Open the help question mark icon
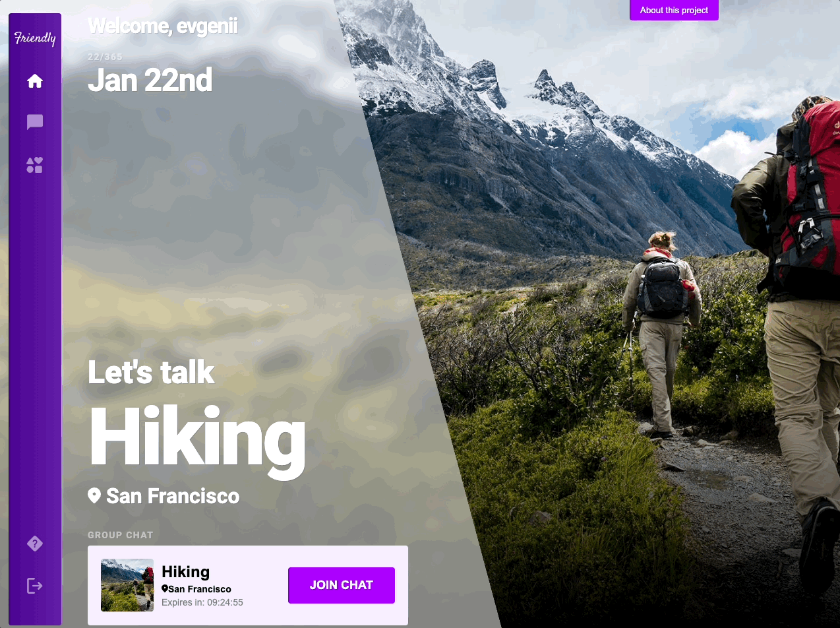Viewport: 840px width, 628px height. pos(35,544)
